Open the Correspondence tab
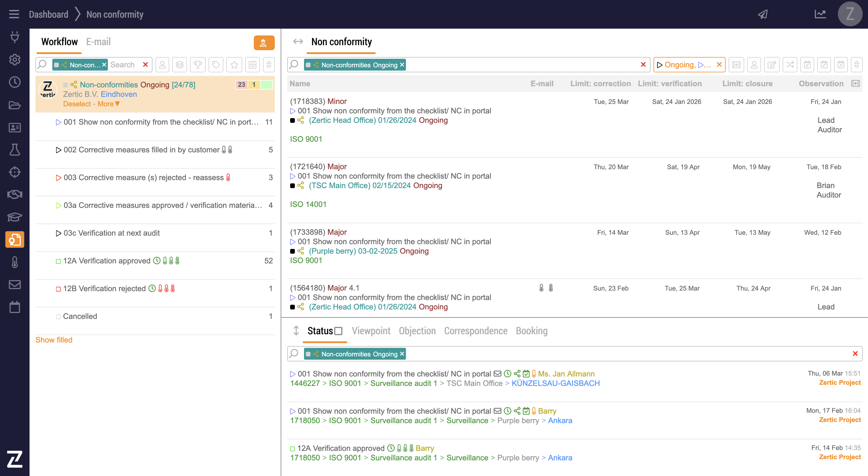Screen dimensions: 868x476 pyautogui.click(x=475, y=331)
